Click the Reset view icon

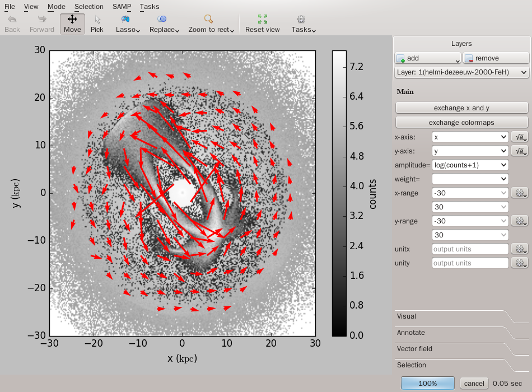click(x=262, y=24)
